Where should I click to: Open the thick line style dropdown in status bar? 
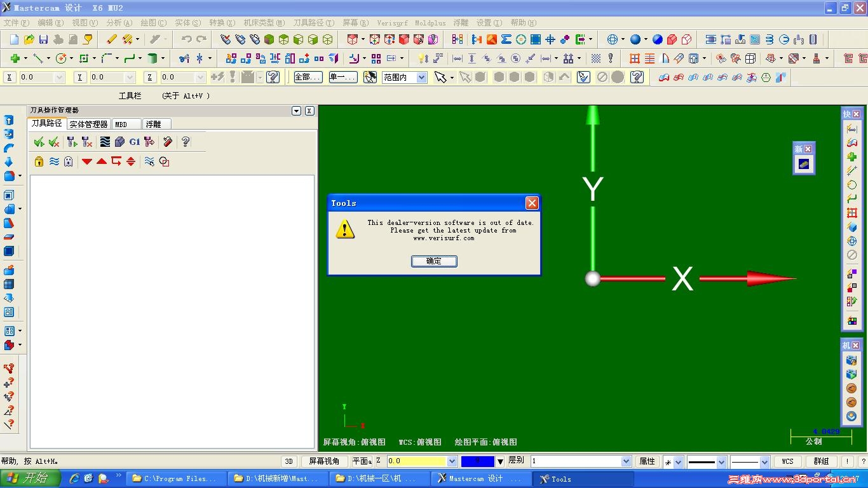pos(721,462)
